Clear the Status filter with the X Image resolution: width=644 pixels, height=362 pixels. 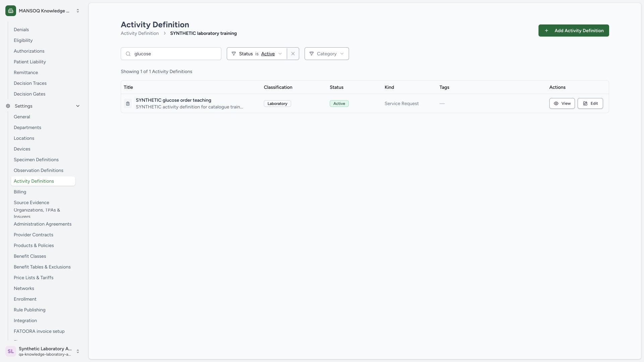tap(293, 54)
